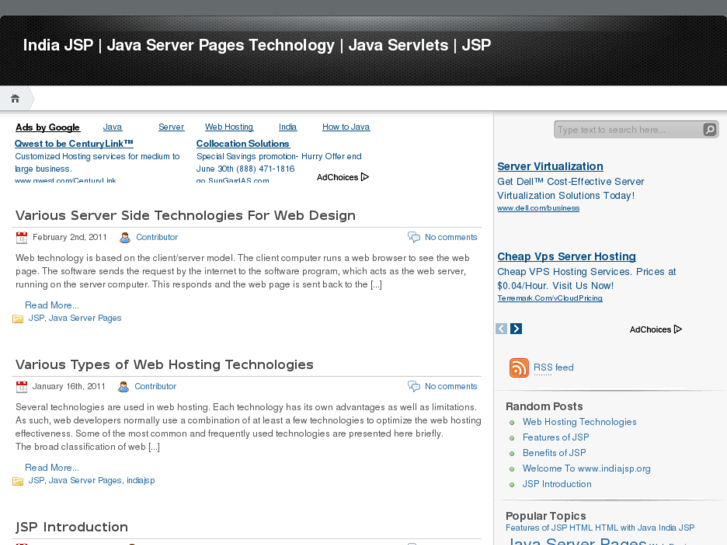Click the comments bubble icon in the February post
The height and width of the screenshot is (545, 727).
[x=414, y=237]
